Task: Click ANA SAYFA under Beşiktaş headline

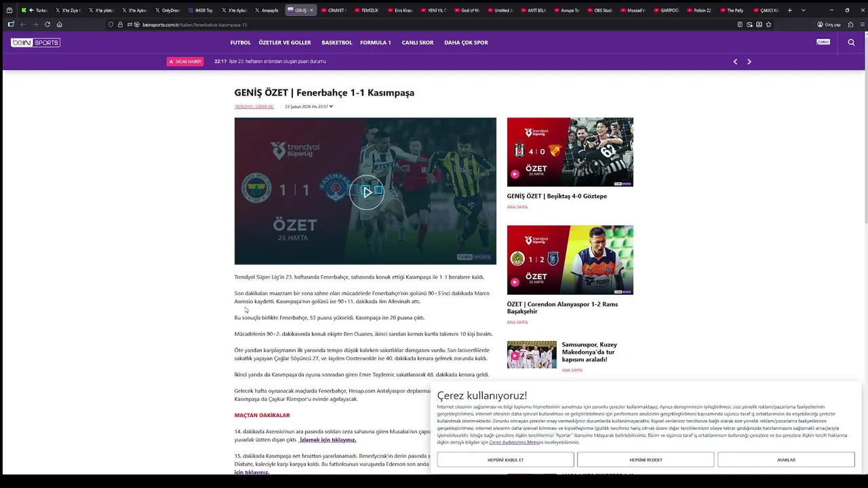Action: [x=517, y=207]
